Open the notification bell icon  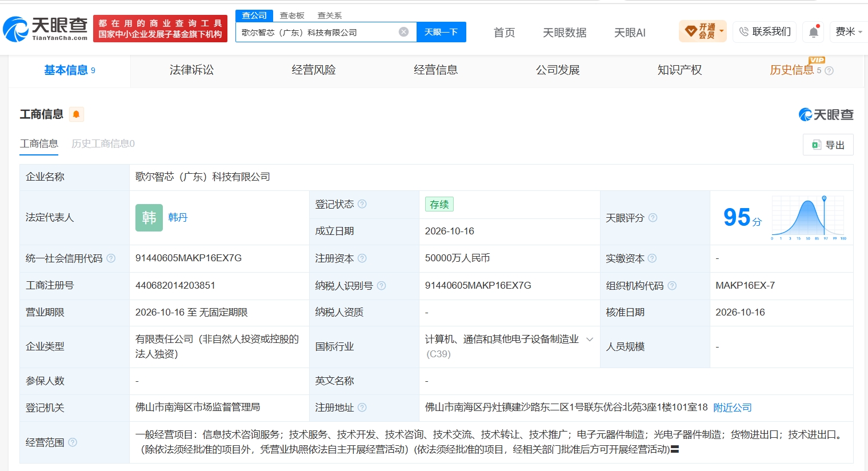814,32
